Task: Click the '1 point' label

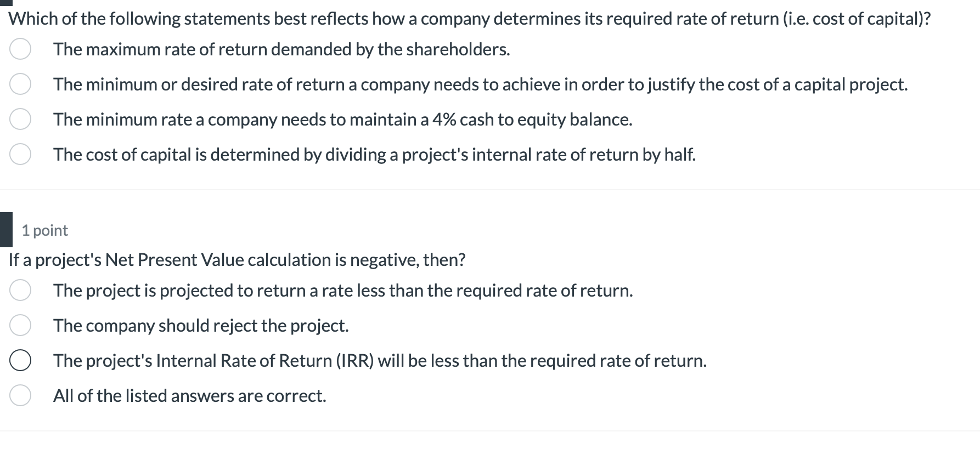Action: (x=44, y=230)
